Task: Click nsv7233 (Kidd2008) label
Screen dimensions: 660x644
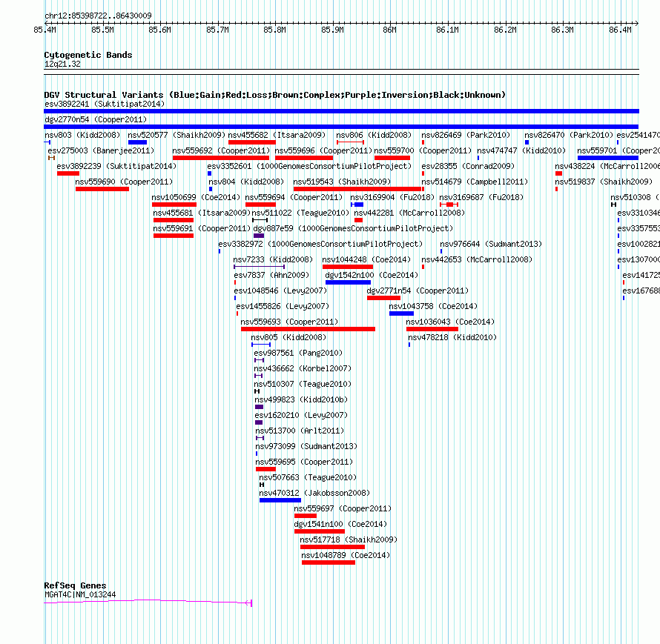Action: 273,259
